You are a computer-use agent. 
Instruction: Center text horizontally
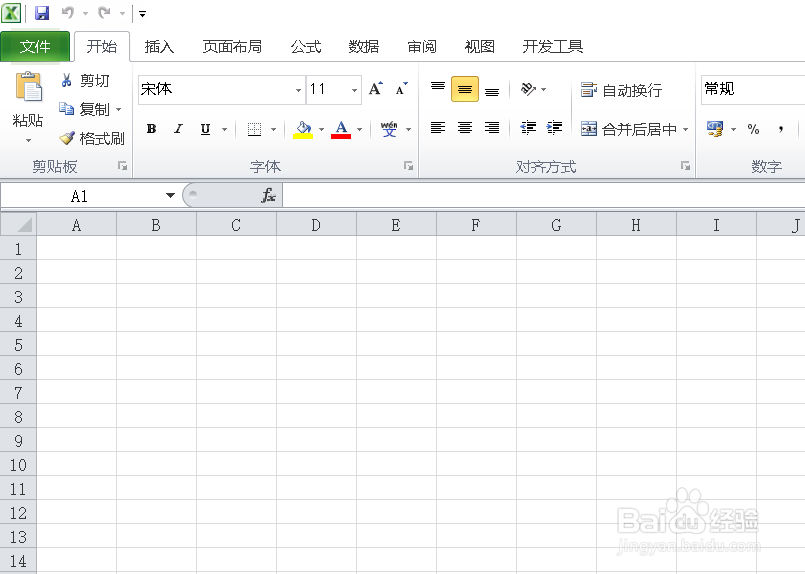465,128
